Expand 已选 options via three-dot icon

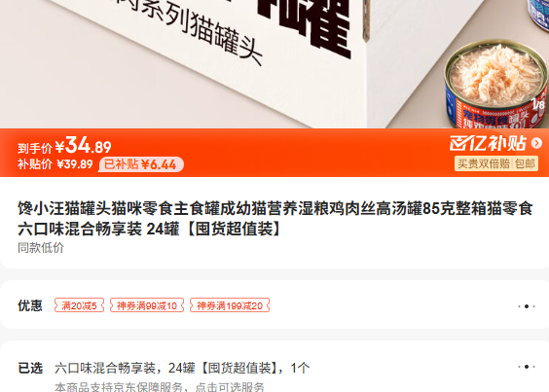coord(527,367)
